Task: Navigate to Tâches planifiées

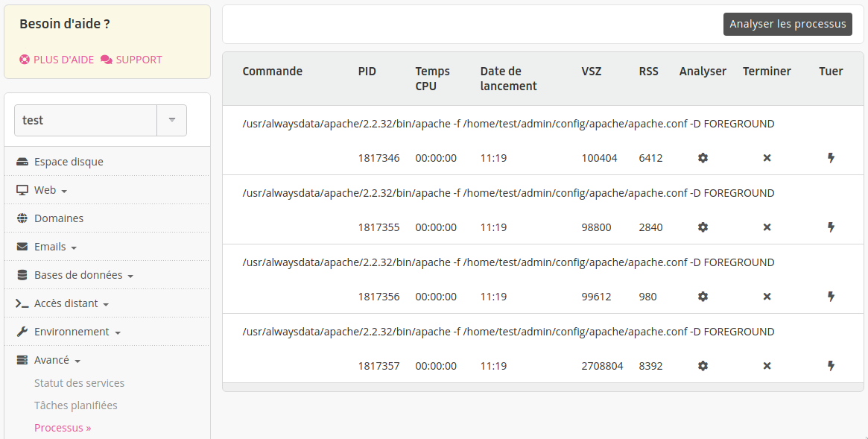Action: (x=75, y=405)
